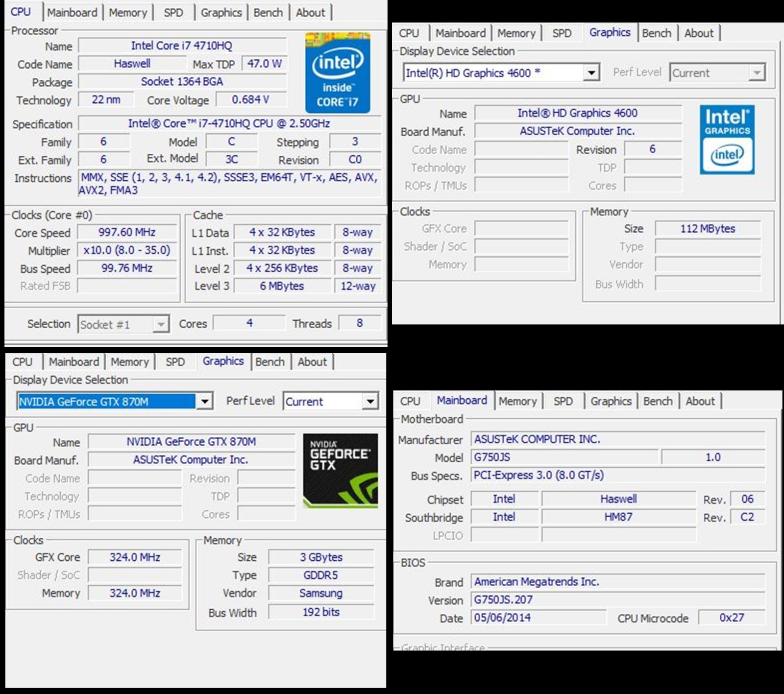Click the Intel GPU memory size '112 MBytes'

click(708, 229)
